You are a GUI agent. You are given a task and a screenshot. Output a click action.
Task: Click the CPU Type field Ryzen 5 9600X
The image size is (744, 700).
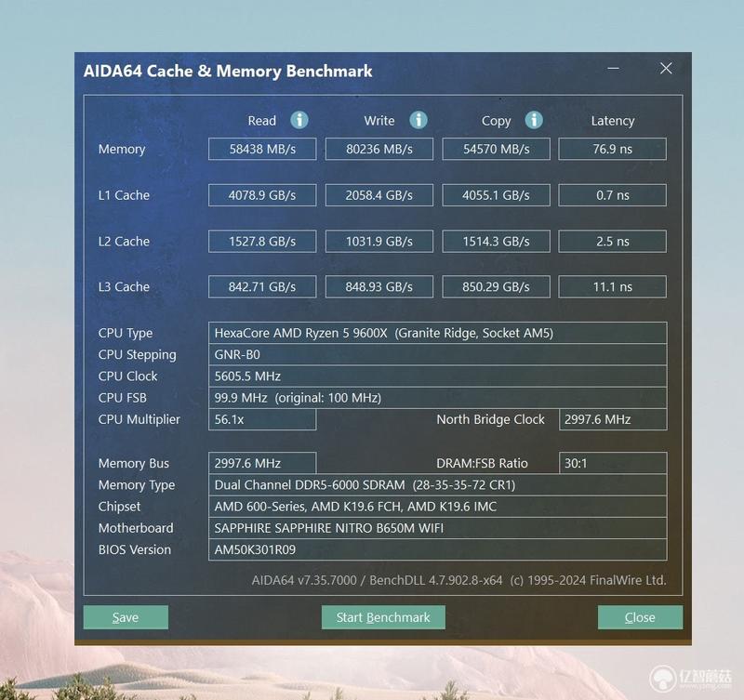437,333
